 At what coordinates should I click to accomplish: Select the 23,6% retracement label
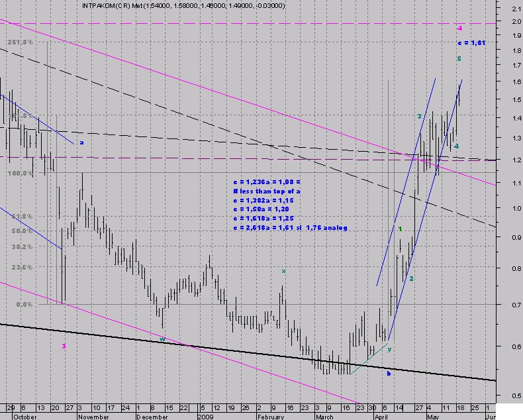point(21,268)
